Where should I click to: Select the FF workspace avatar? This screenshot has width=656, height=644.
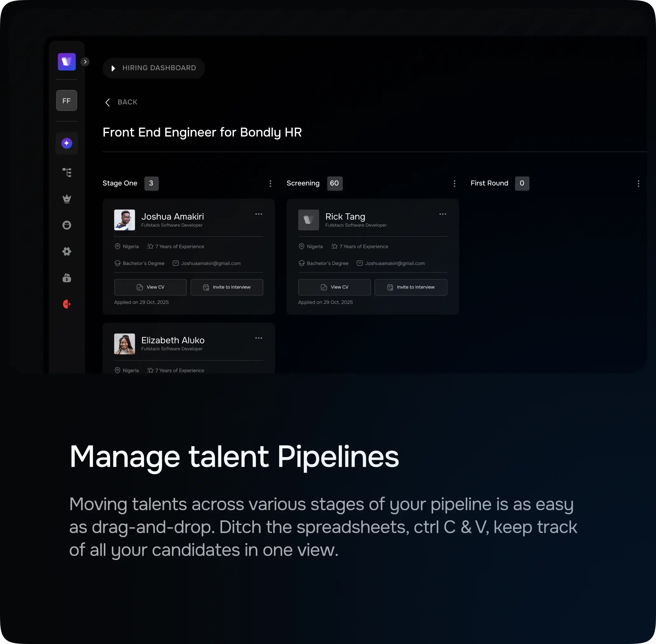click(66, 100)
